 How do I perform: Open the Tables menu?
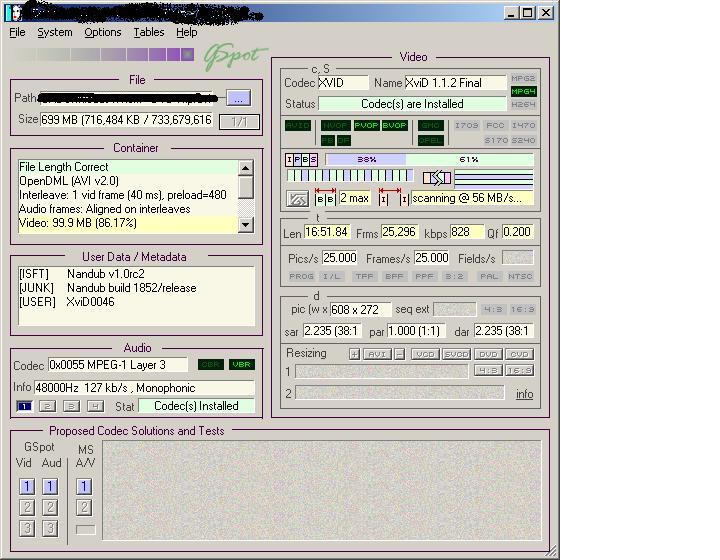pos(149,32)
